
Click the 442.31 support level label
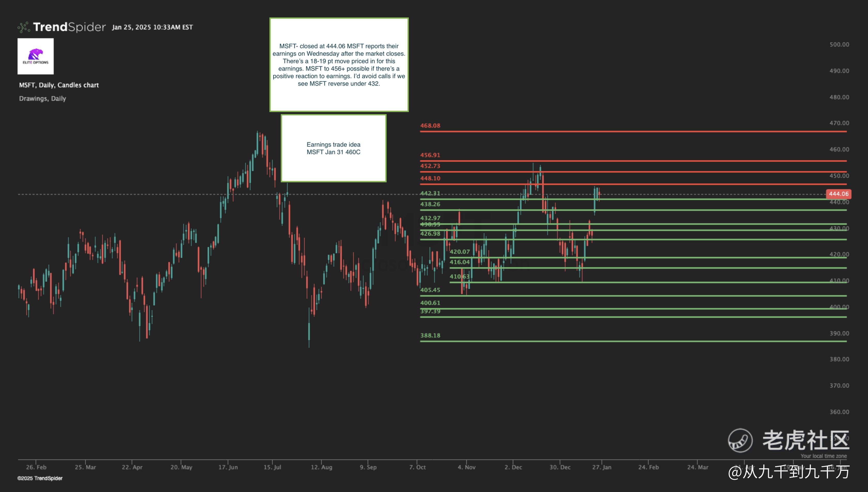(x=430, y=193)
